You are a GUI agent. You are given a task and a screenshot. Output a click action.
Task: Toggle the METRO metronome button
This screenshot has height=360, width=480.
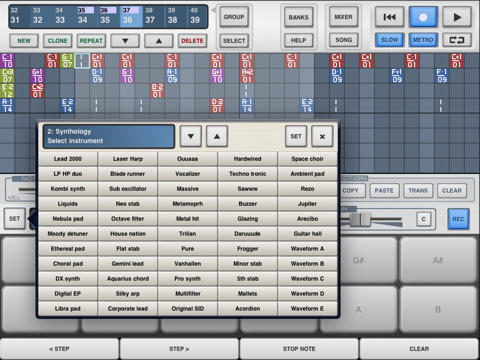[423, 40]
